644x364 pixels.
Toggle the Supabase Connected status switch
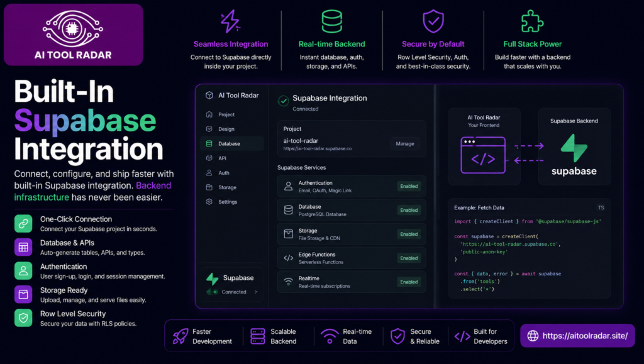pos(213,292)
